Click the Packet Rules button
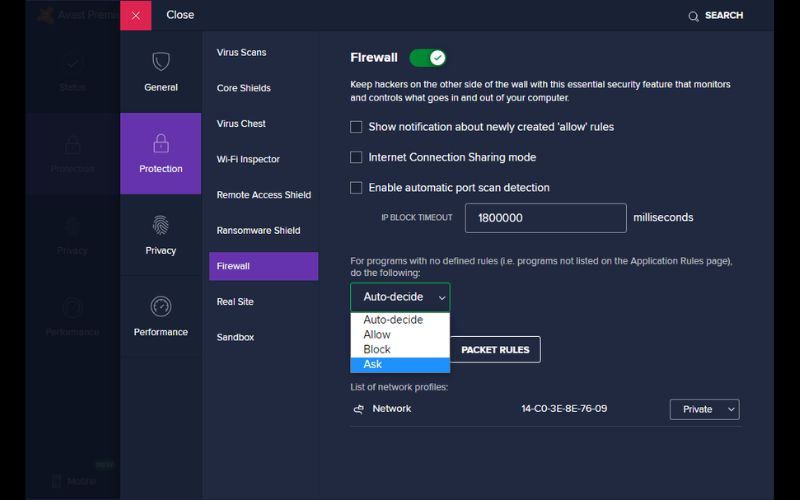Image resolution: width=800 pixels, height=500 pixels. (x=495, y=350)
